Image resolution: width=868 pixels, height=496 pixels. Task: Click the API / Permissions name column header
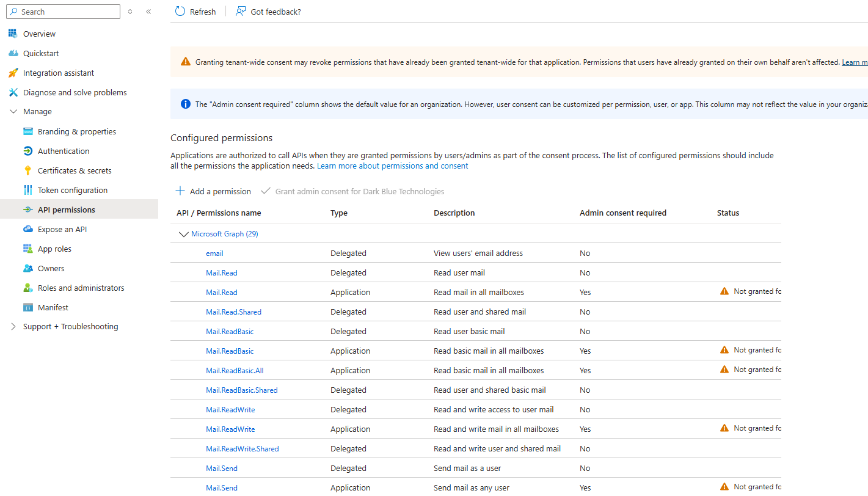tap(219, 213)
